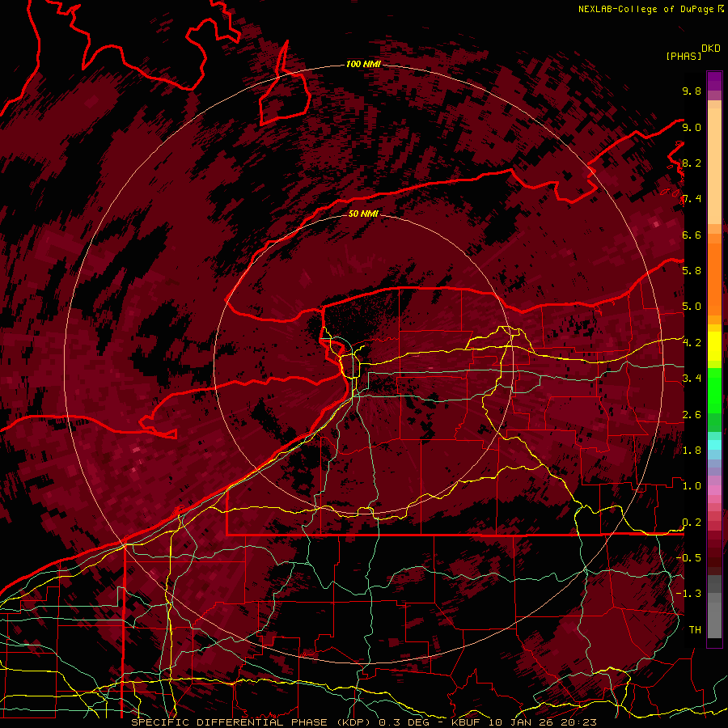728x728 pixels.
Task: Click the 8.2 value on scale
Action: 692,163
